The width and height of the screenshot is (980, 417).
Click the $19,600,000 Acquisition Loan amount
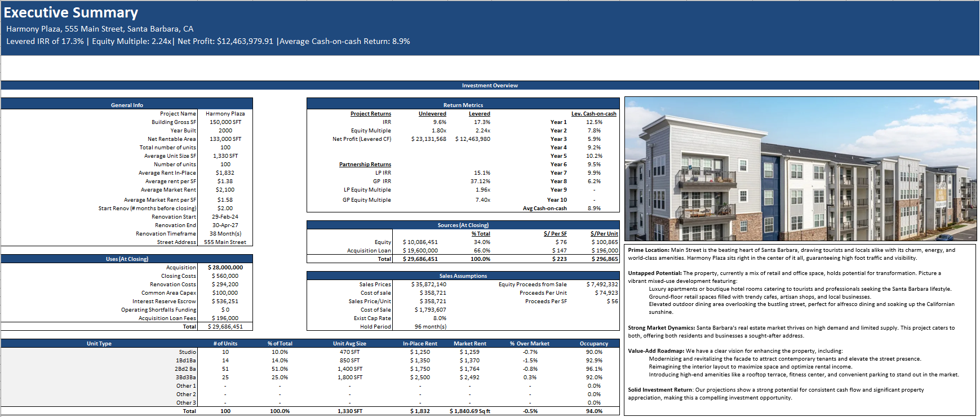(420, 251)
